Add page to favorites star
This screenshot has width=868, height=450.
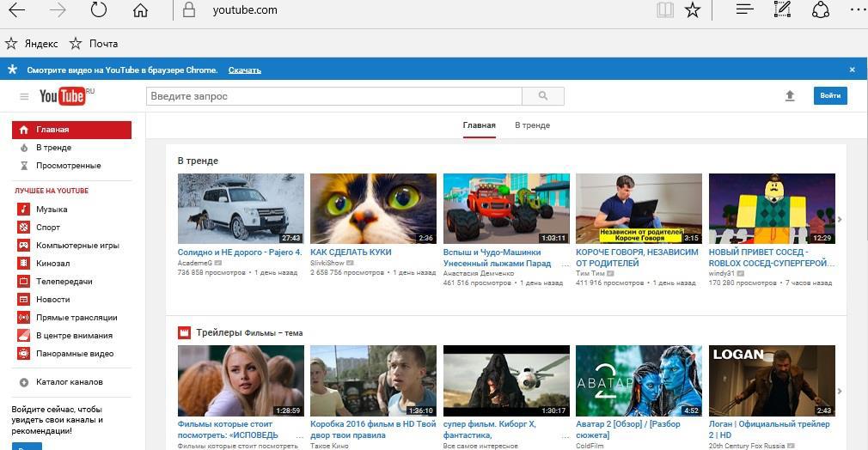[693, 10]
